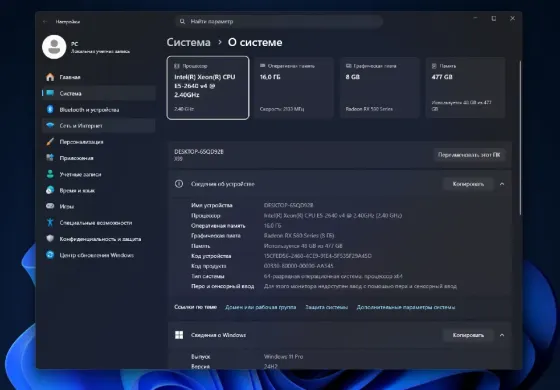Open the Главная page label
This screenshot has width=560, height=390.
(x=70, y=77)
